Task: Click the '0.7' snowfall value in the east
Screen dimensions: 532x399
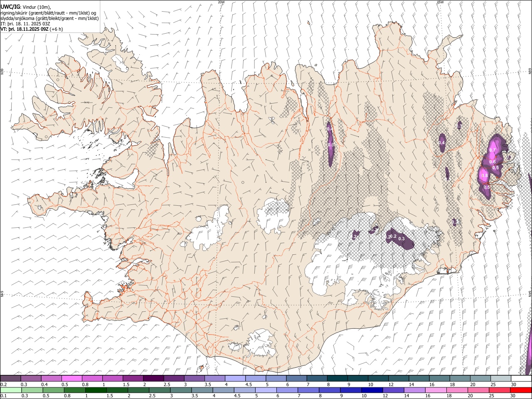Action: [x=493, y=150]
